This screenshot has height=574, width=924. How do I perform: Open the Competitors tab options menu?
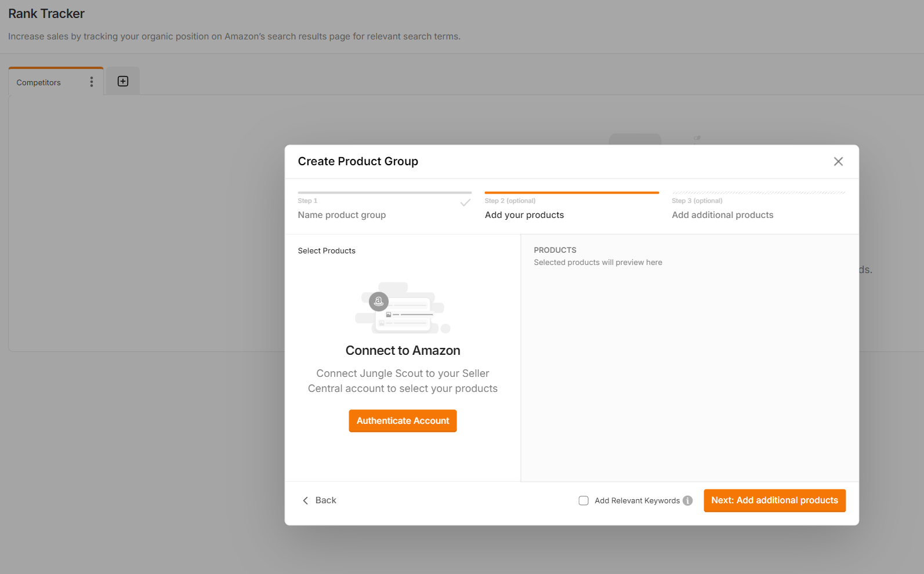pos(92,82)
